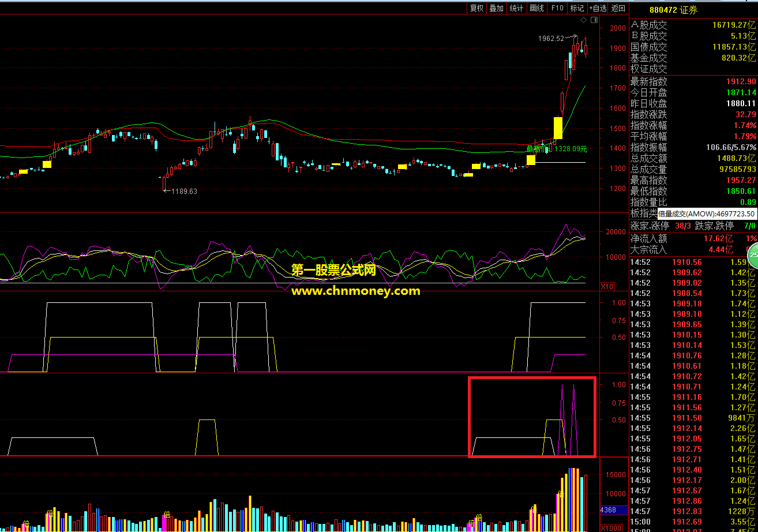Click the 15:00 tick row 1912.69
The width and height of the screenshot is (758, 532).
pyautogui.click(x=693, y=522)
